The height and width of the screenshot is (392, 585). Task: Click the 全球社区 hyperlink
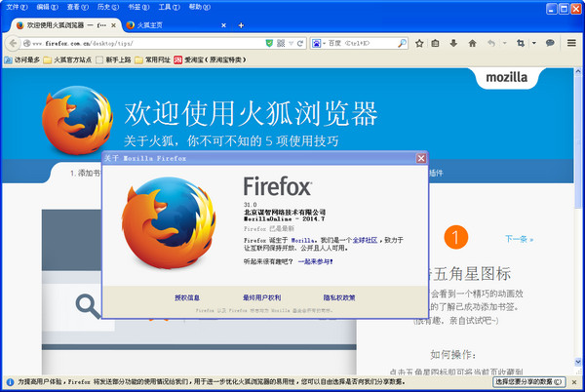click(x=365, y=239)
